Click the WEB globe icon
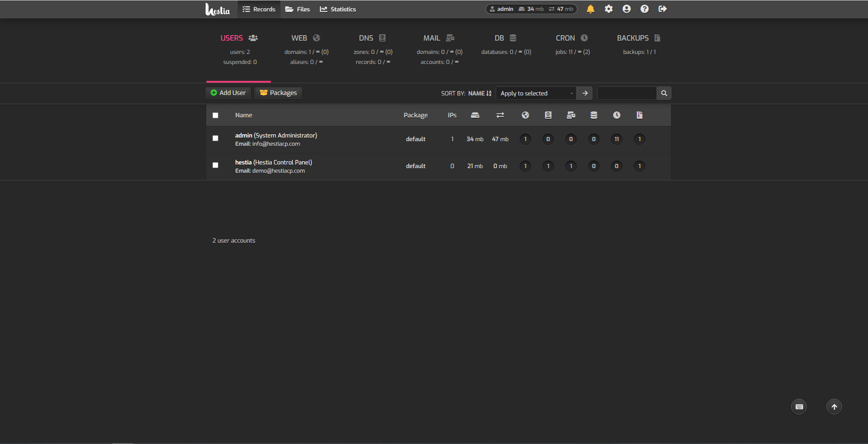 pyautogui.click(x=317, y=38)
